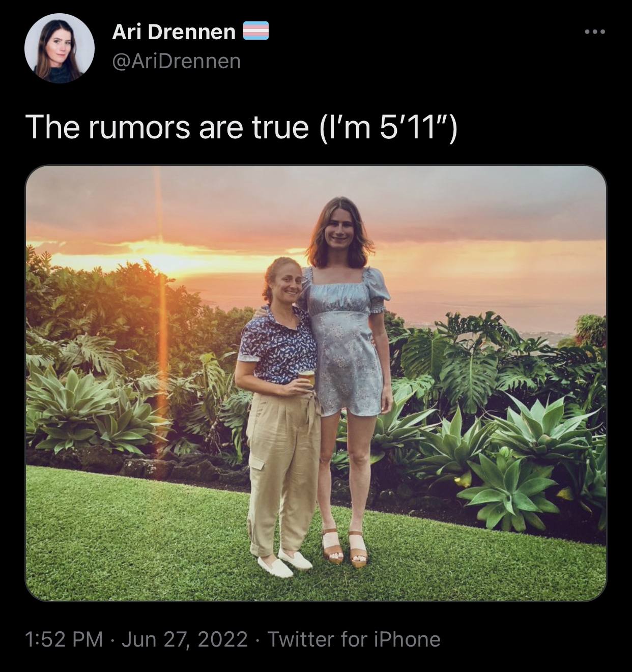Viewport: 632px width, 672px height.
Task: Select the tweet text about rumors
Action: (241, 127)
